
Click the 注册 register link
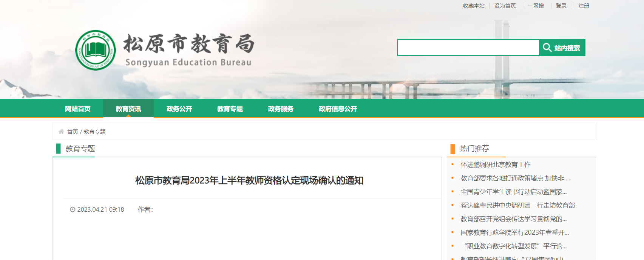pos(584,6)
